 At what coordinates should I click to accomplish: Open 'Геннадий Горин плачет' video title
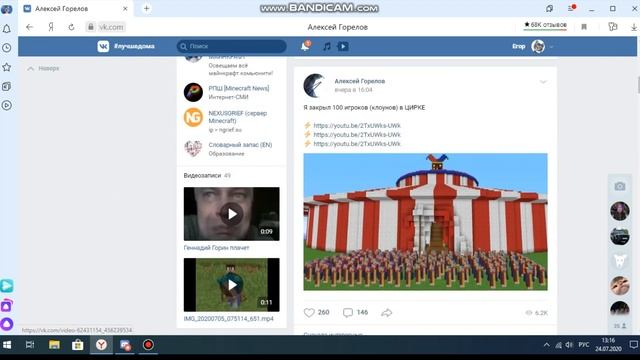tap(216, 248)
